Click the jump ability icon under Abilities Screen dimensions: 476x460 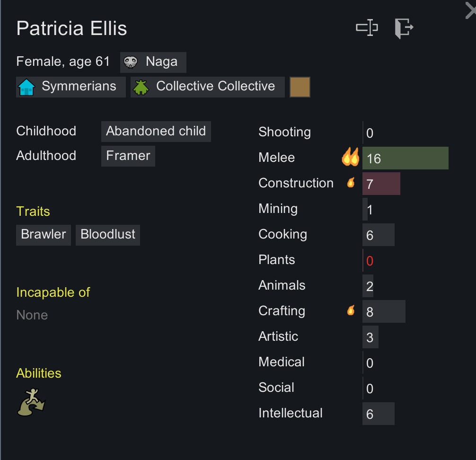pos(31,402)
